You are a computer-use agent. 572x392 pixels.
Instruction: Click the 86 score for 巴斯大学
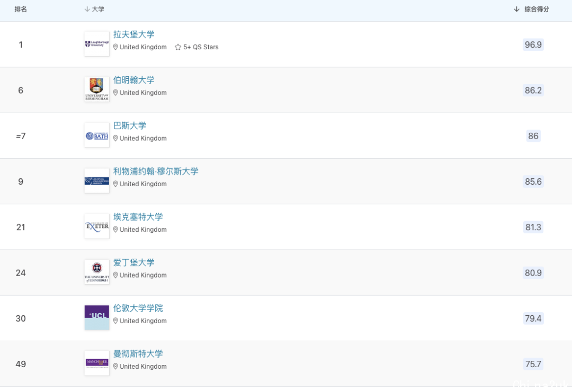click(533, 136)
